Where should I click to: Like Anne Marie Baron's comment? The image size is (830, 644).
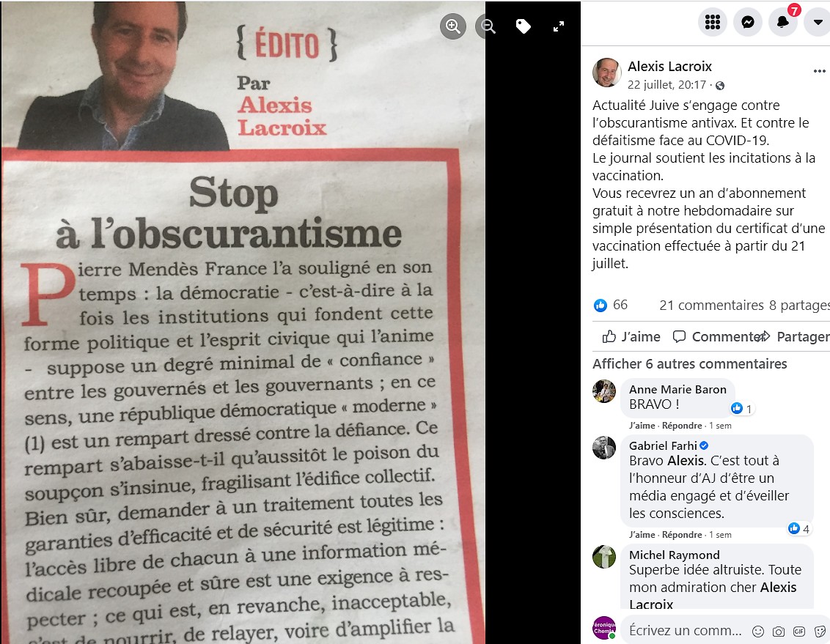[x=642, y=426]
